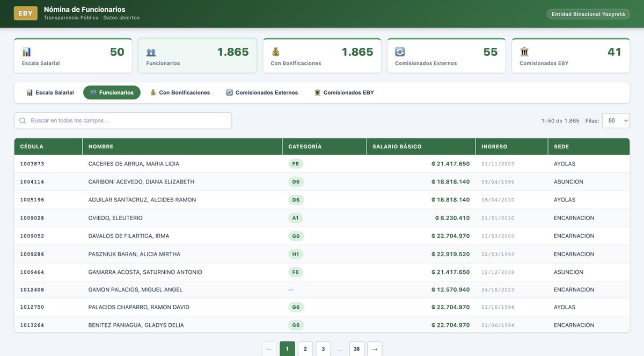Click salary value 12.570.940

pos(451,290)
